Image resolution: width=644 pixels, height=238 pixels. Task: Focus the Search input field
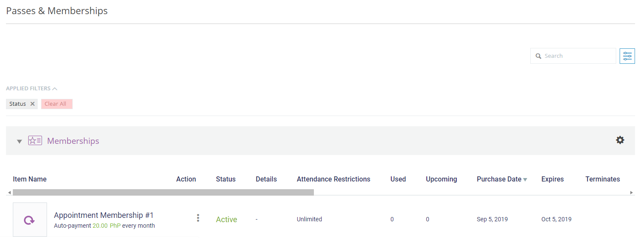573,56
